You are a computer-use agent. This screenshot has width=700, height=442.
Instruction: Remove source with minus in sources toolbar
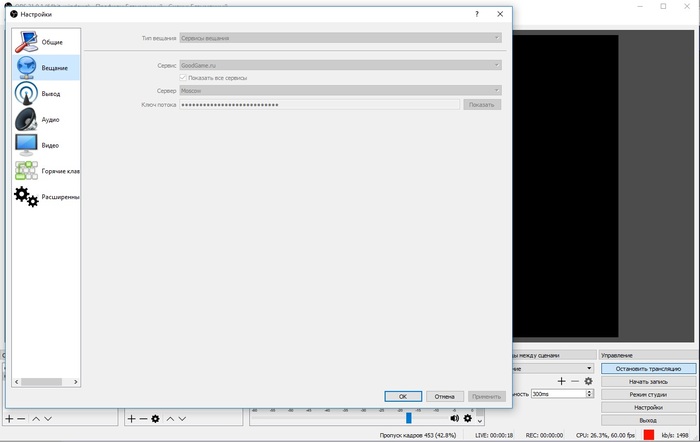(143, 419)
